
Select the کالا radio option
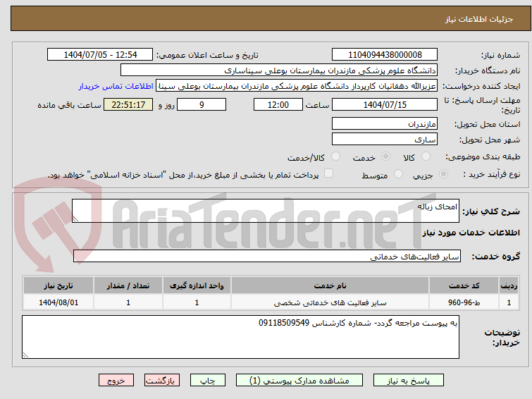[426, 156]
